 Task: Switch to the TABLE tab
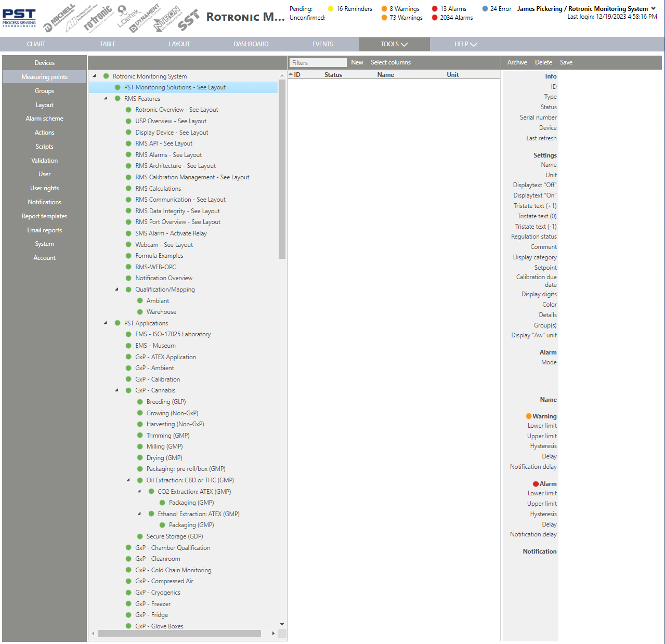(108, 44)
